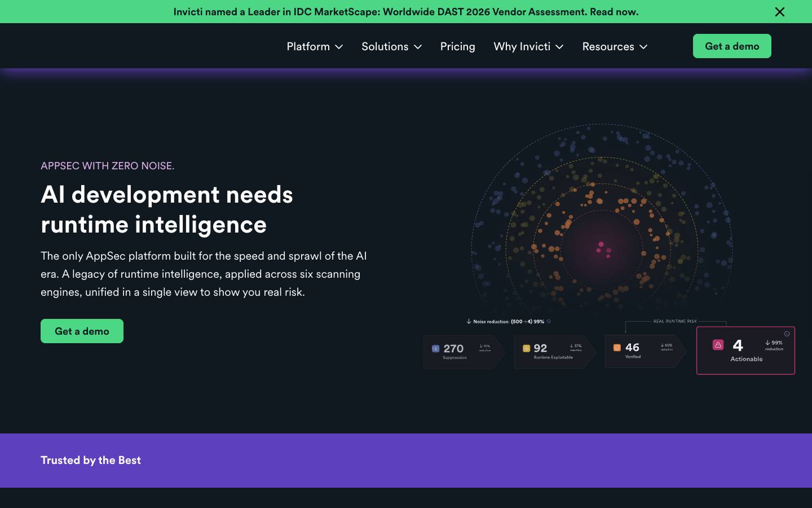Viewport: 812px width, 508px height.
Task: Click the 'Actionable' label under the 4
Action: 747,359
